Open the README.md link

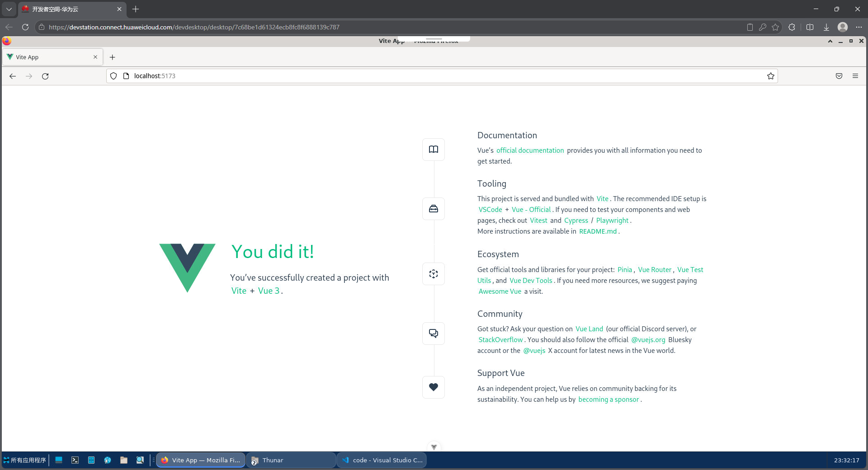click(x=598, y=231)
